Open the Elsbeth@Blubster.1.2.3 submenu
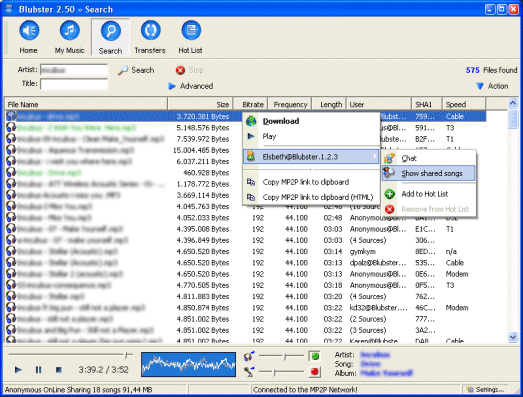The height and width of the screenshot is (397, 523). pos(311,156)
